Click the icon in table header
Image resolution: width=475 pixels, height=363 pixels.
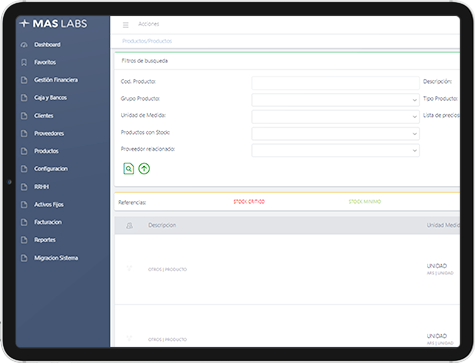coord(129,226)
